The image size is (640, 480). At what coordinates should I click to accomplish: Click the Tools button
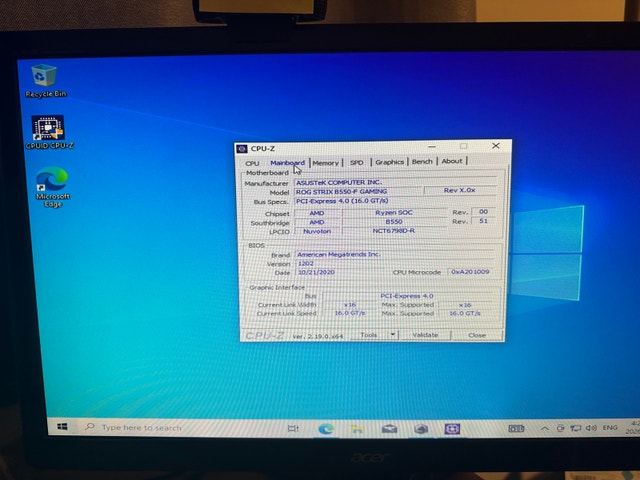pyautogui.click(x=369, y=335)
